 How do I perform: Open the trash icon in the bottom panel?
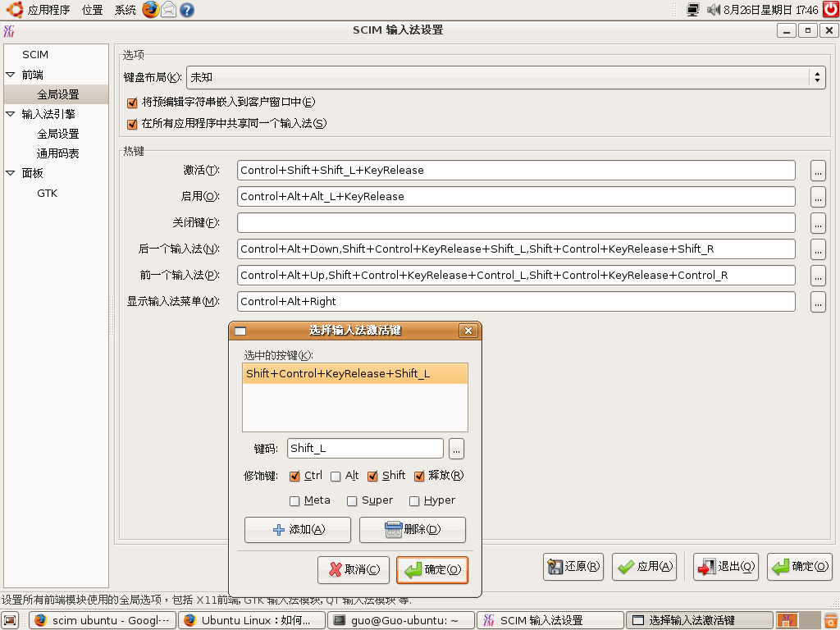click(x=831, y=620)
